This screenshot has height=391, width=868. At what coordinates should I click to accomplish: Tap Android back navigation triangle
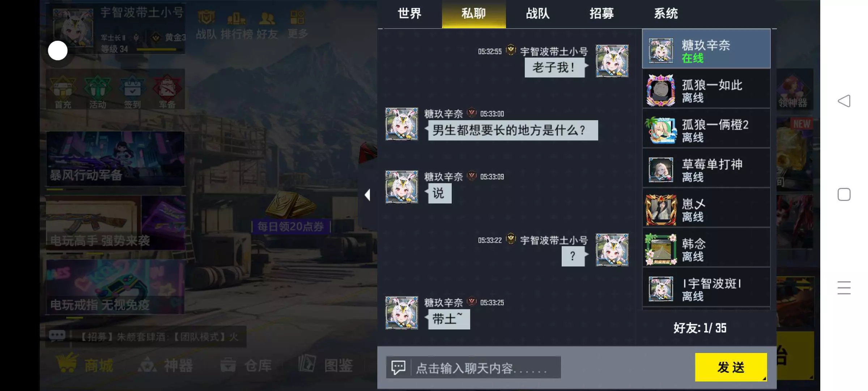(844, 101)
